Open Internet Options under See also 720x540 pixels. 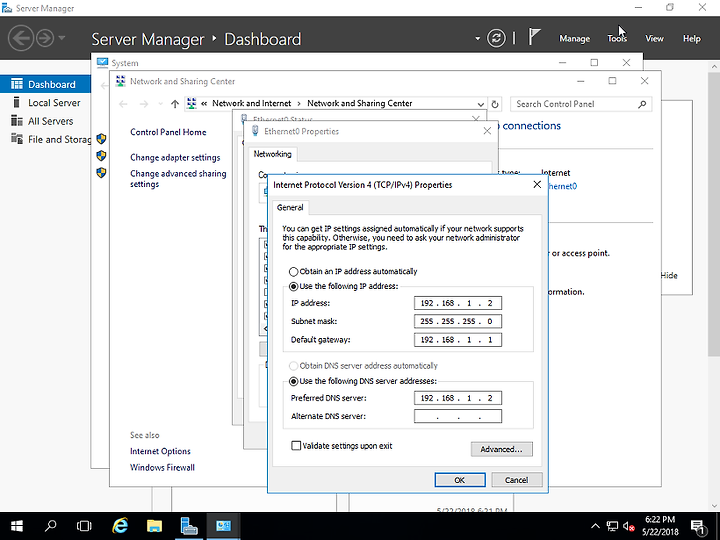click(160, 451)
